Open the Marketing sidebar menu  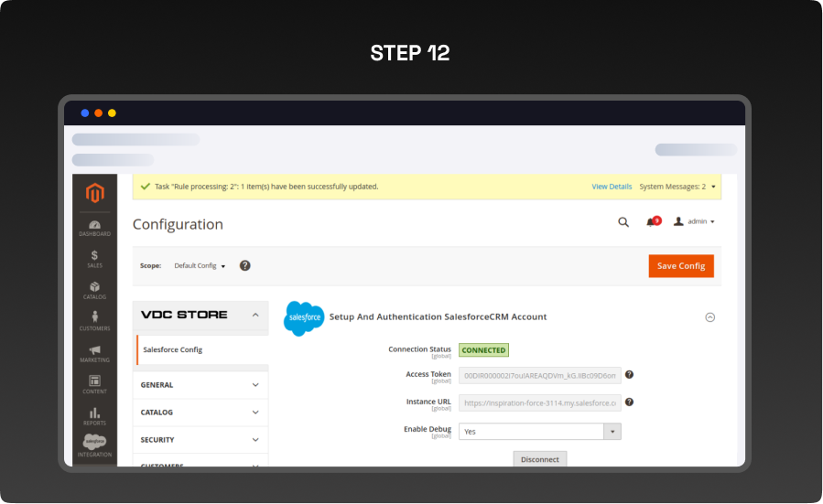(94, 354)
